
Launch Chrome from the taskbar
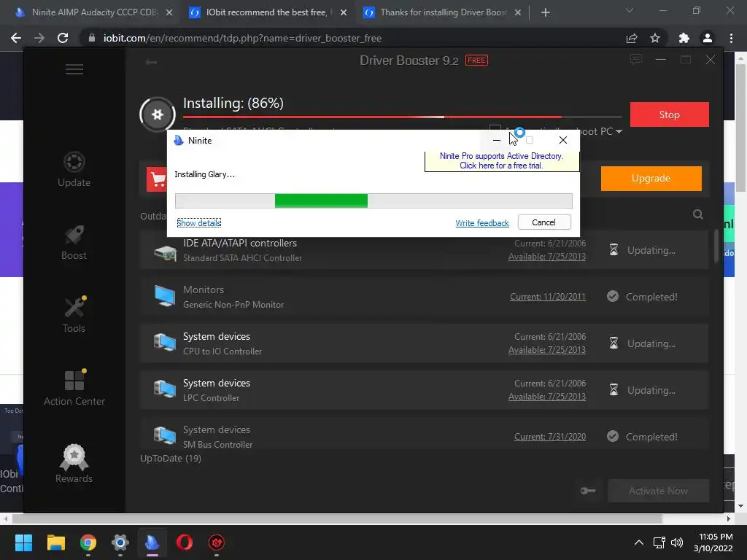click(x=88, y=542)
